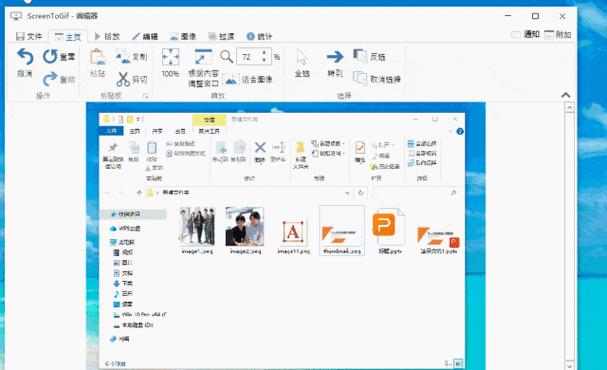Click the Select All (全选) cursor icon
The height and width of the screenshot is (370, 607).
302,57
